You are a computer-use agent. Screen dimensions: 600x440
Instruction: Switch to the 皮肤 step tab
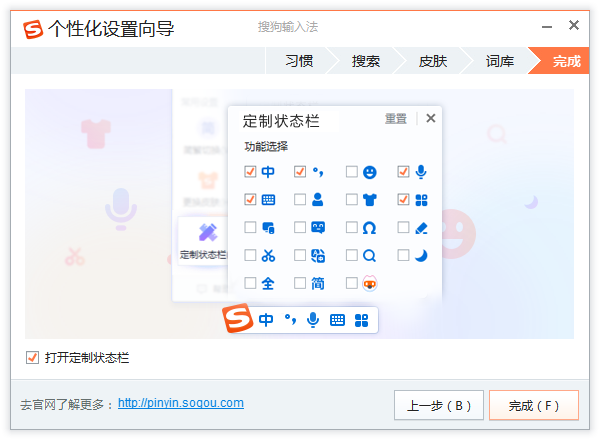pyautogui.click(x=433, y=61)
